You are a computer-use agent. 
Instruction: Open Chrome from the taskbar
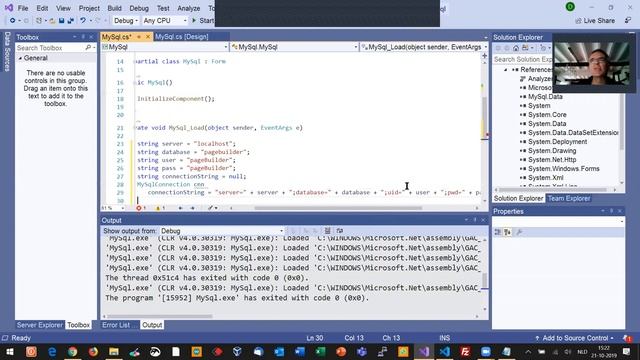click(x=73, y=351)
